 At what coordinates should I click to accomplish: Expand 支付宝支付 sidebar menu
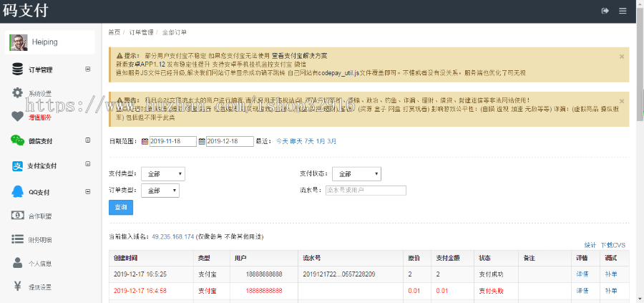[87, 164]
